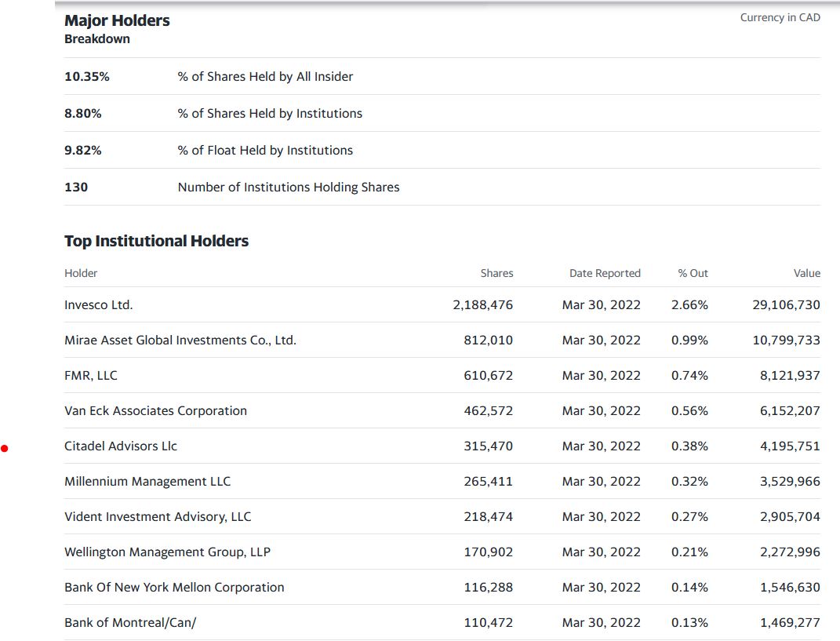
Task: Click the Invesco Ltd. holder name
Action: 98,304
